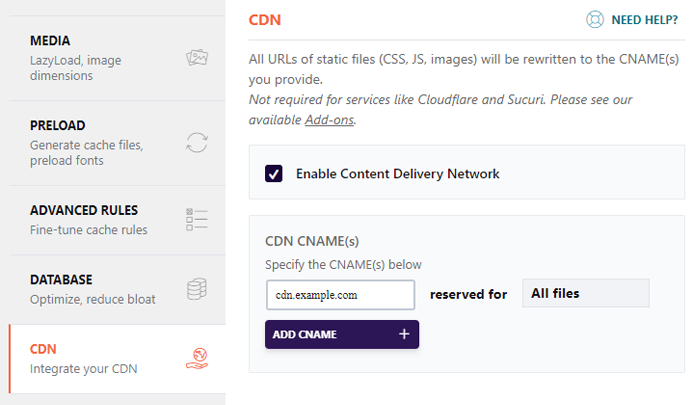Viewport: 694px width, 405px height.
Task: Click the NEED HELP? link
Action: tap(644, 20)
